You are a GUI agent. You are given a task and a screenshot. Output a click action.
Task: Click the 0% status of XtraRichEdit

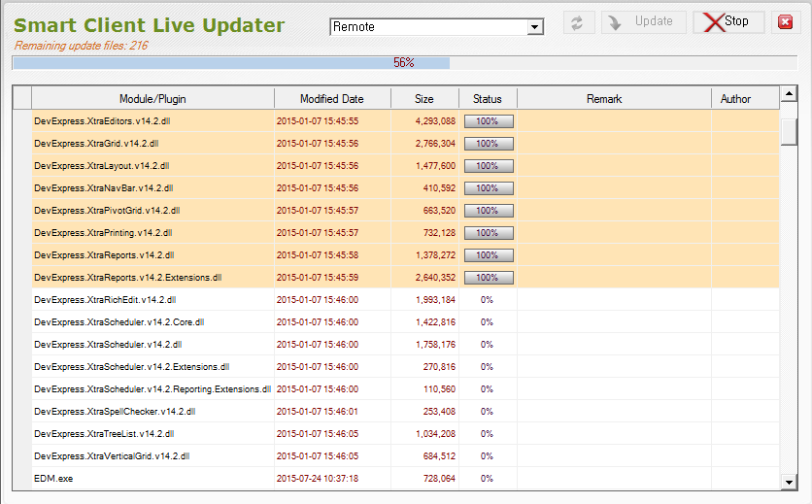[487, 299]
